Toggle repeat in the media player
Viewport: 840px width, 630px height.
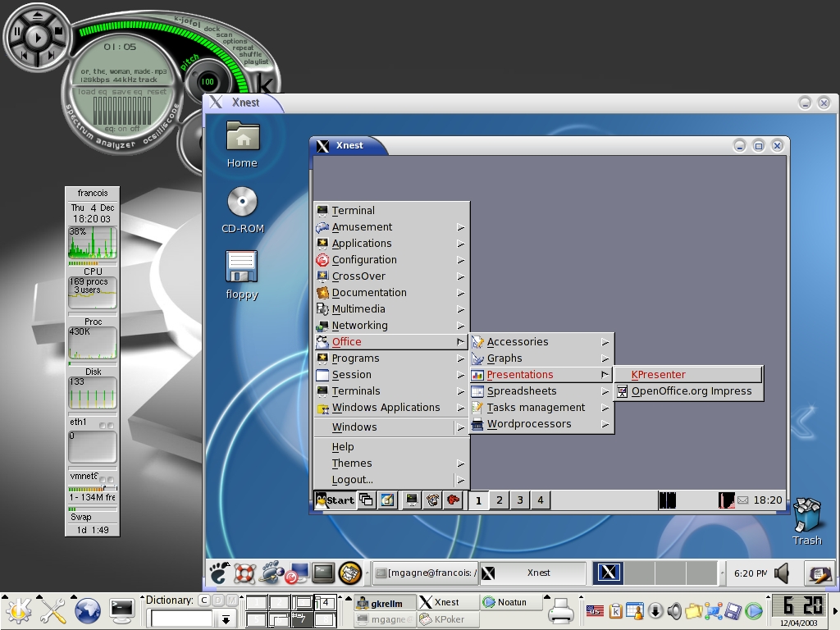(x=243, y=48)
